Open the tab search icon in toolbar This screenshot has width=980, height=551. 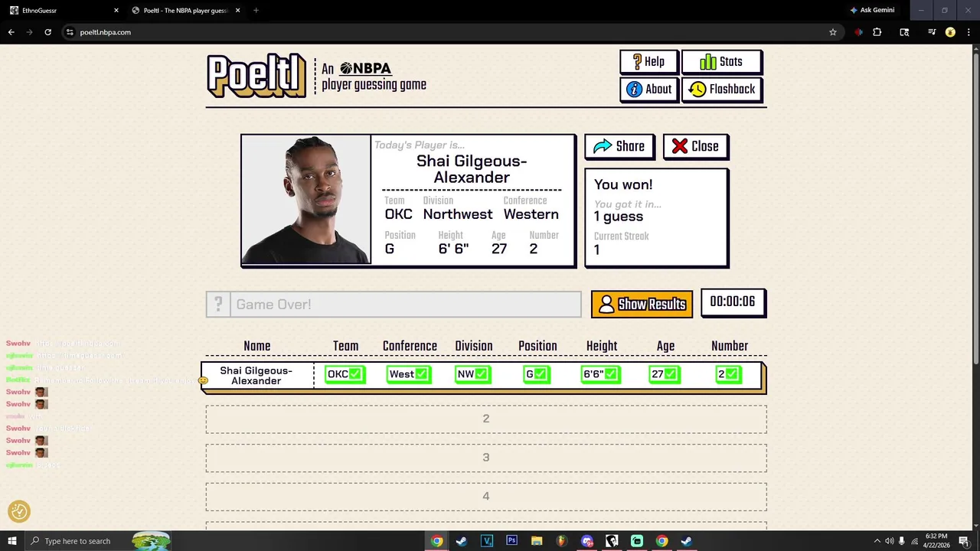pyautogui.click(x=904, y=32)
